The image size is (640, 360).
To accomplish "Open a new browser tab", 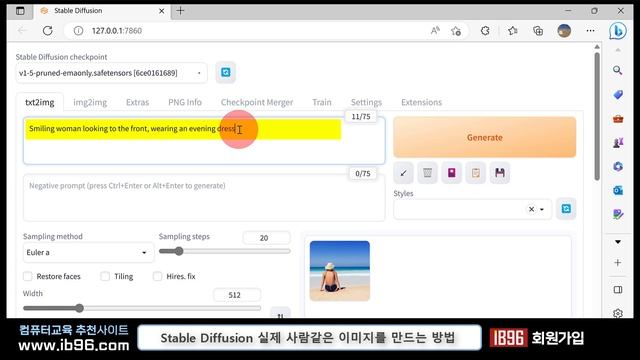I will point(180,11).
